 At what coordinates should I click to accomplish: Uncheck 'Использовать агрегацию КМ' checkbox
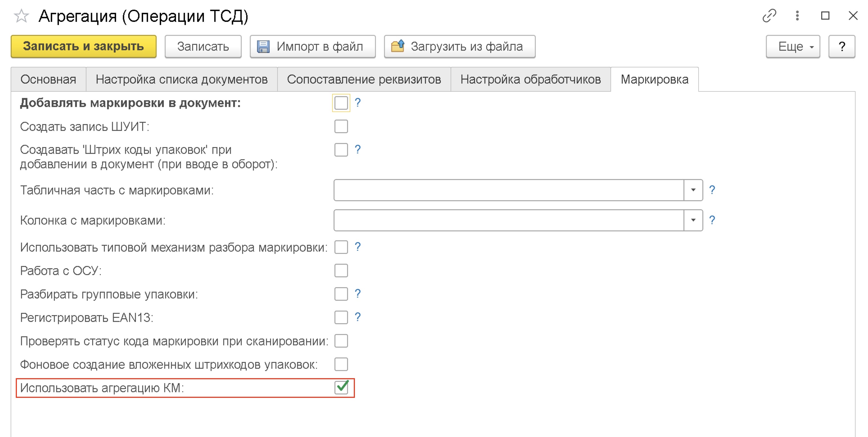tap(341, 387)
